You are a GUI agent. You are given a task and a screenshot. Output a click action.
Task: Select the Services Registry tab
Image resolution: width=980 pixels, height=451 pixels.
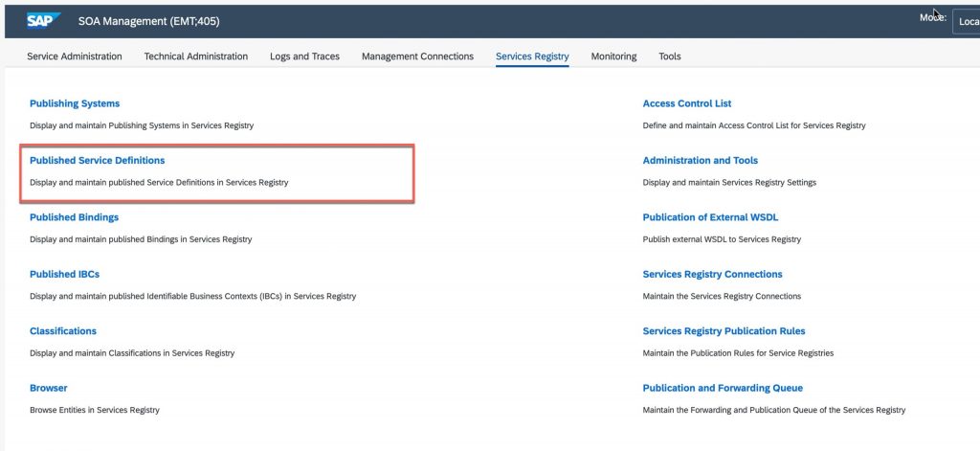[x=532, y=56]
